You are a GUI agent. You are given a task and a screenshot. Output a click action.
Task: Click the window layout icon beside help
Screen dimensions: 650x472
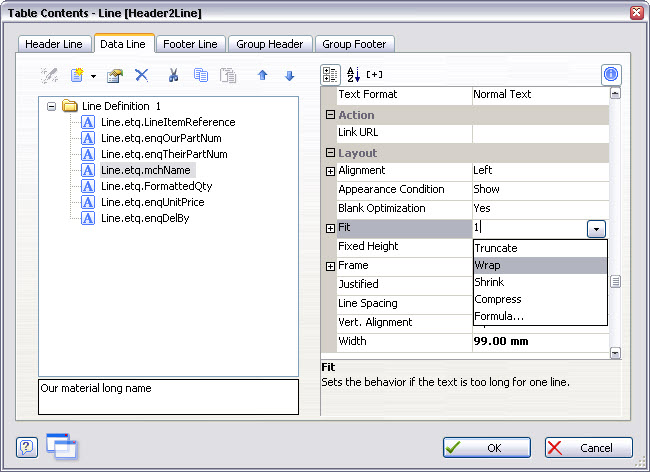[x=61, y=446]
